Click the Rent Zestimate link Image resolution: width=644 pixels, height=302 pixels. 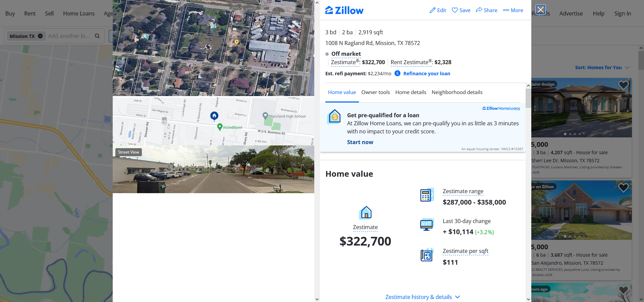coord(411,62)
